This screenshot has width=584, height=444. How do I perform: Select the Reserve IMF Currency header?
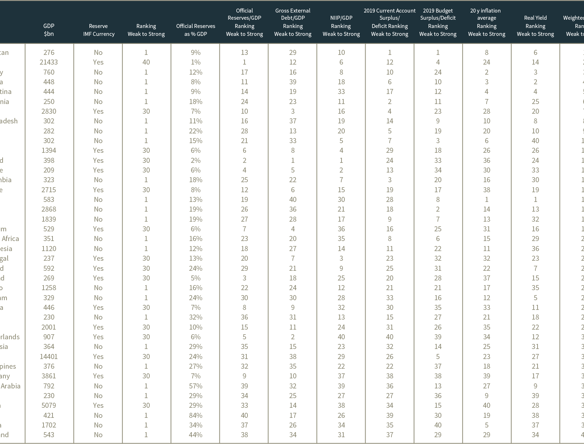(98, 30)
